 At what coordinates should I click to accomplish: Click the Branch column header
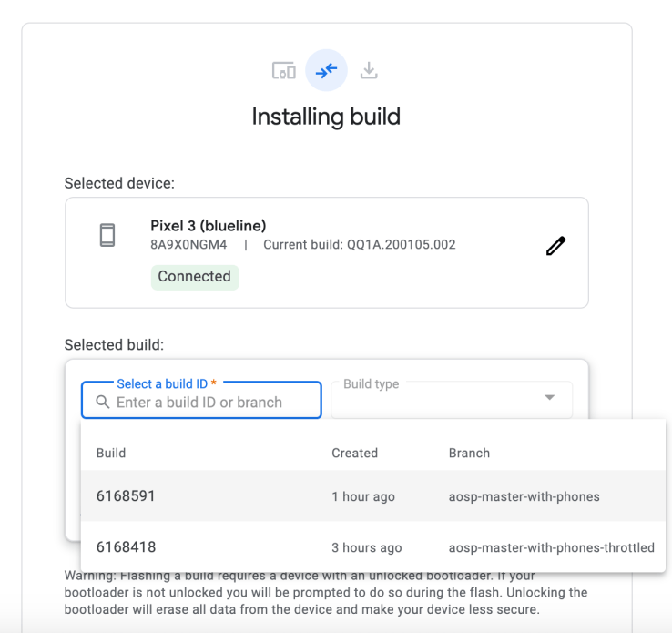tap(469, 453)
